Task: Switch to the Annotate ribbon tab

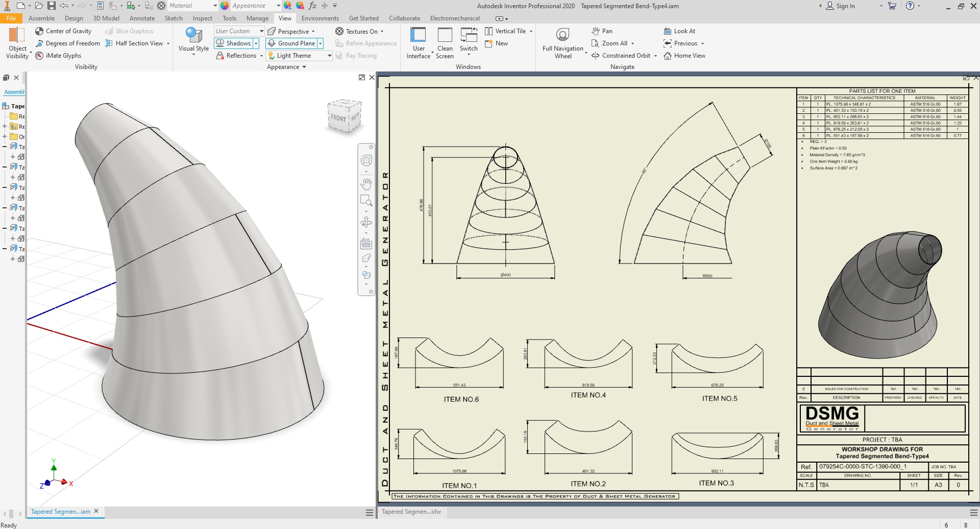Action: pos(142,18)
